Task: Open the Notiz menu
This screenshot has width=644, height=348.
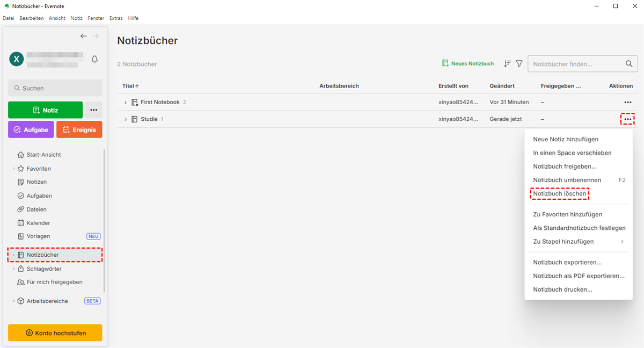Action: [x=77, y=18]
